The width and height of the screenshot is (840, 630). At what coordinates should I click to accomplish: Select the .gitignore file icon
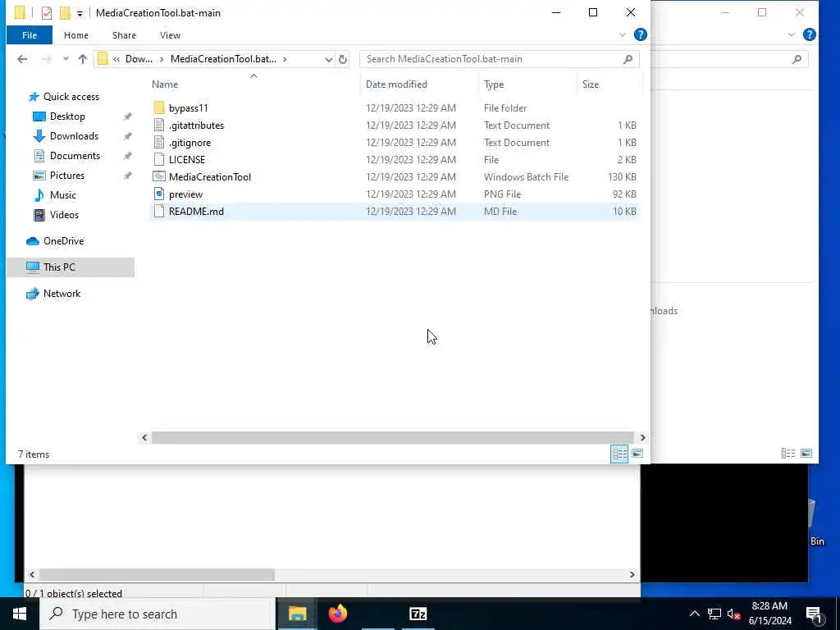click(x=159, y=142)
